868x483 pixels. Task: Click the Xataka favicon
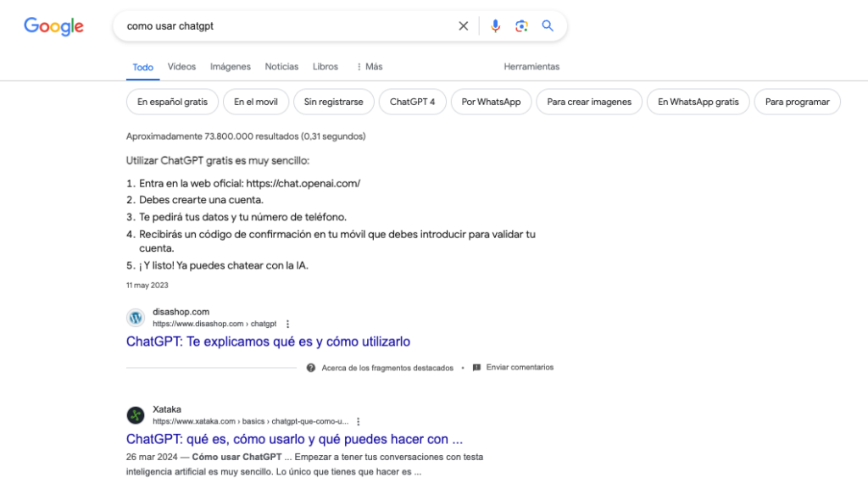[x=136, y=415]
